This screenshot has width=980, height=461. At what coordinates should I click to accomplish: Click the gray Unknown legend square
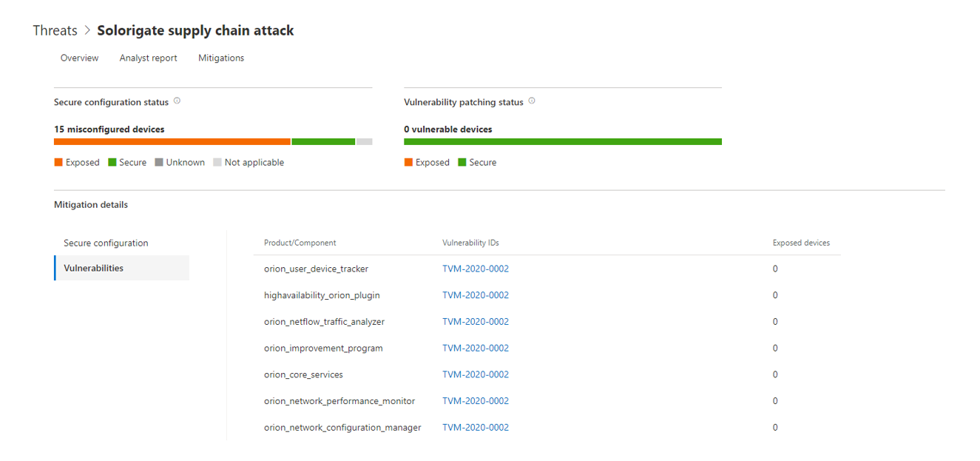click(159, 161)
